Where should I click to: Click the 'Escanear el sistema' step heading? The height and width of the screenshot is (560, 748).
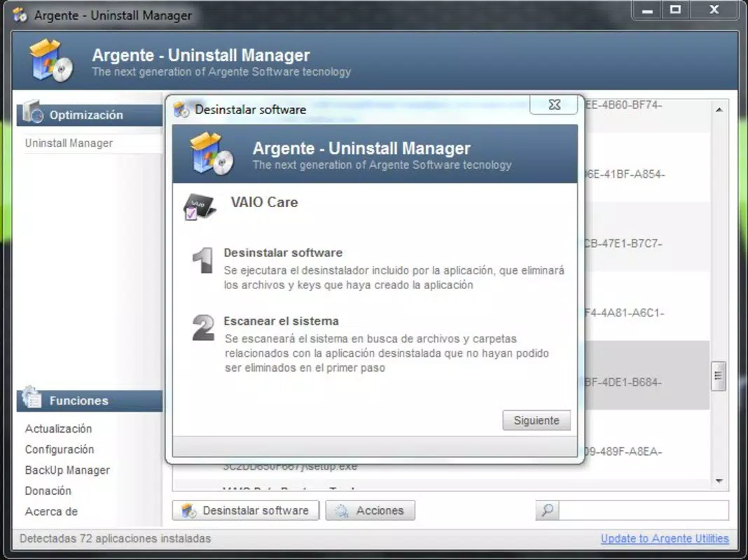pos(281,321)
